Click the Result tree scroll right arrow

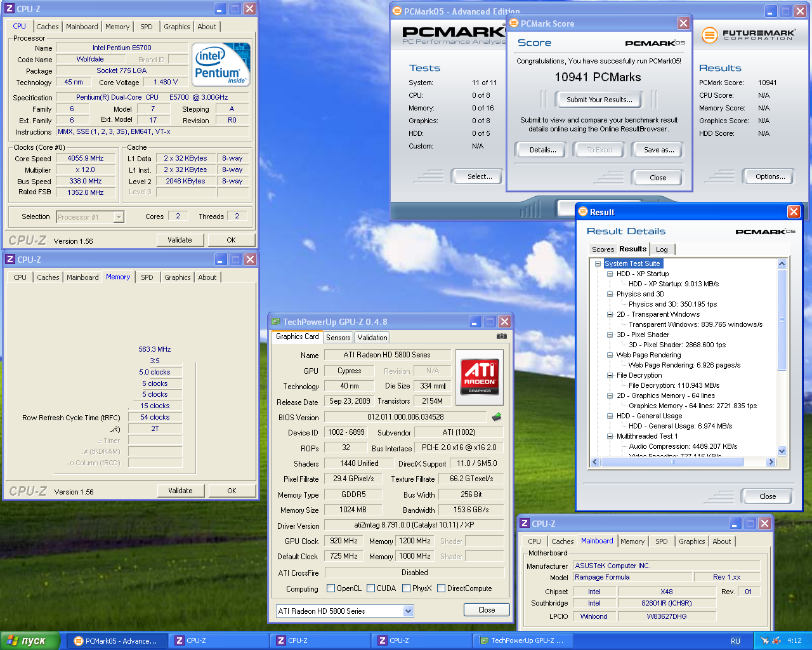tap(771, 461)
